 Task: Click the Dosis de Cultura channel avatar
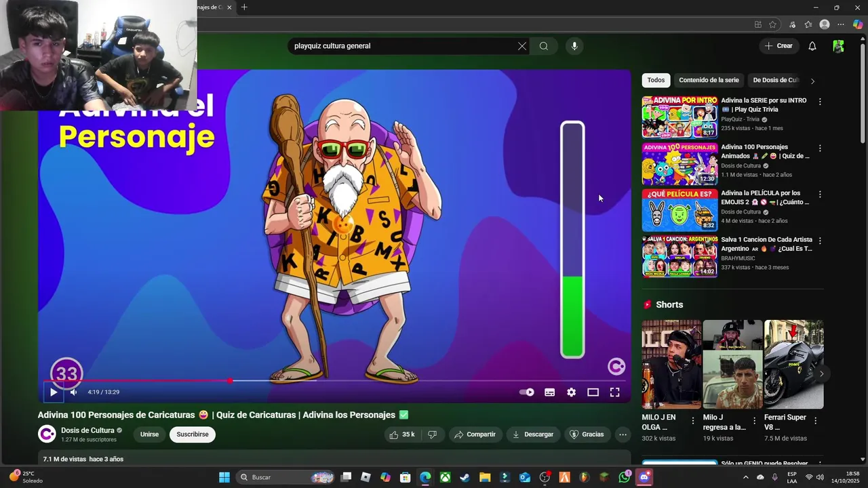click(47, 434)
